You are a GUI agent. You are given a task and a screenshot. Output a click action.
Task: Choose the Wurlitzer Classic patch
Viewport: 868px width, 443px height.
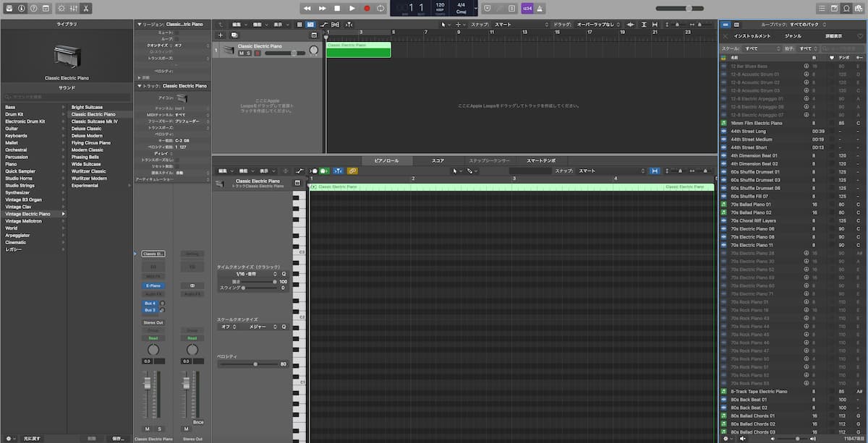click(x=89, y=171)
